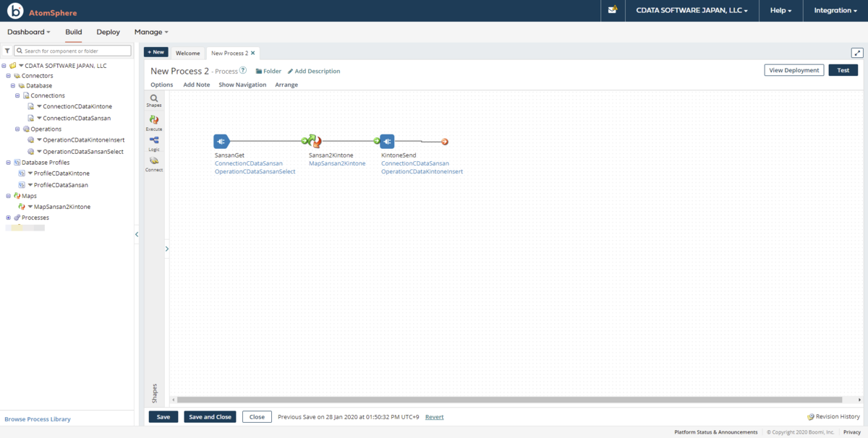Collapse the Maps folder

point(8,196)
